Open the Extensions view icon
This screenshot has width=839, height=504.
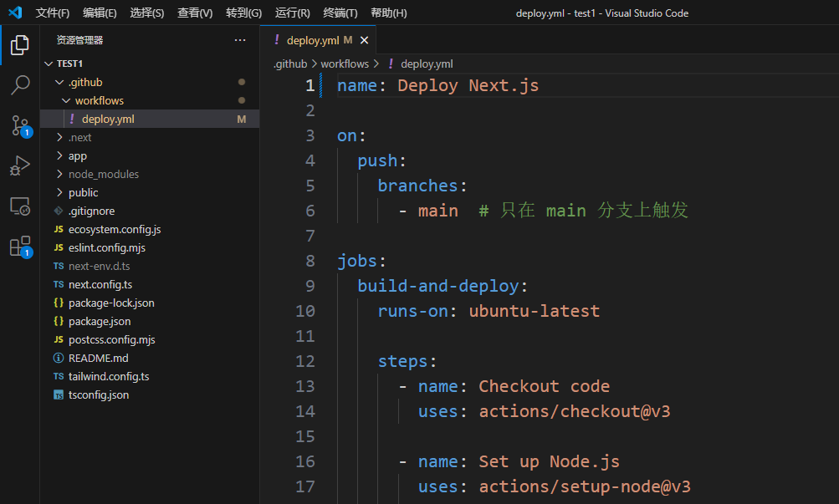click(x=21, y=247)
